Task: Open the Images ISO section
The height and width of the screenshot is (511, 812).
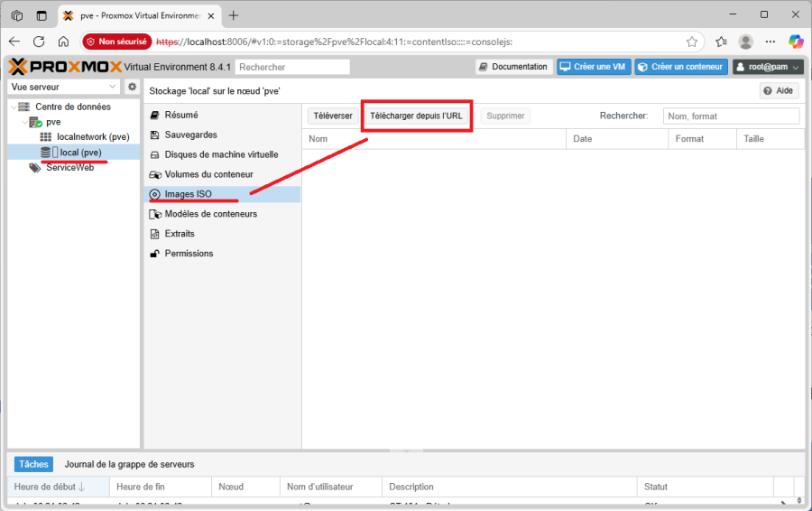Action: tap(222, 194)
